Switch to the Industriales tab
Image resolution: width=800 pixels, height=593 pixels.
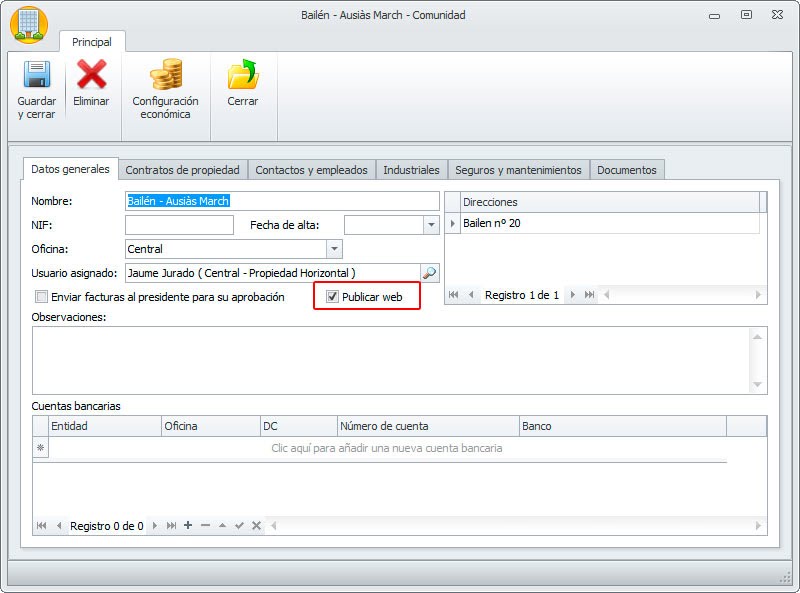(x=411, y=170)
